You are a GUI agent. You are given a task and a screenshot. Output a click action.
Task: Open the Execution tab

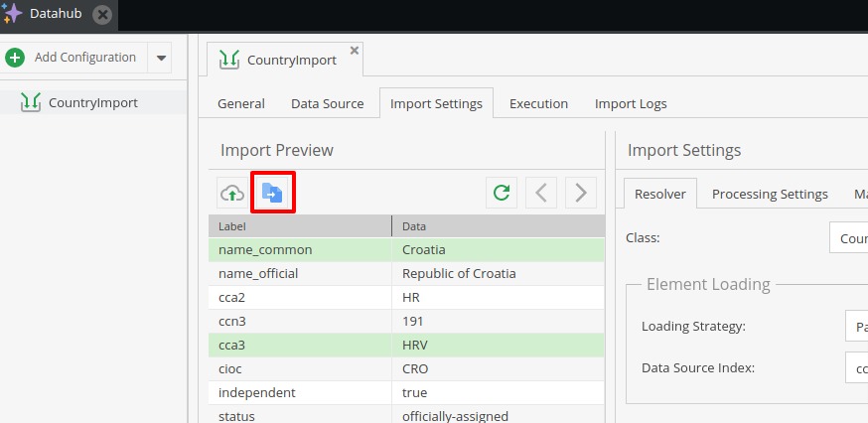coord(538,103)
